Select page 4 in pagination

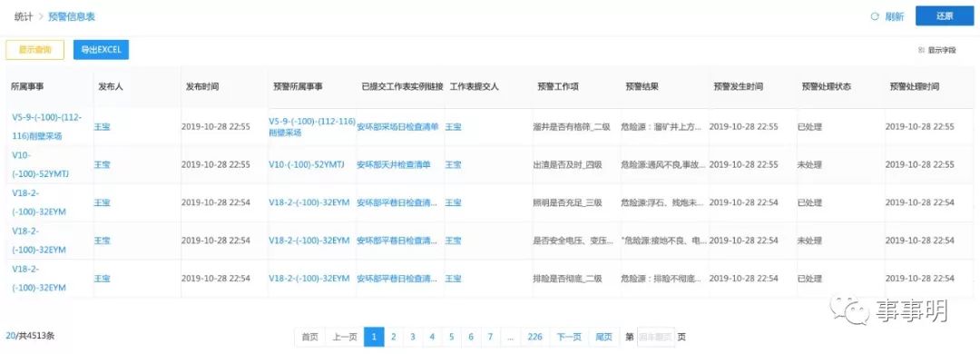pos(432,337)
